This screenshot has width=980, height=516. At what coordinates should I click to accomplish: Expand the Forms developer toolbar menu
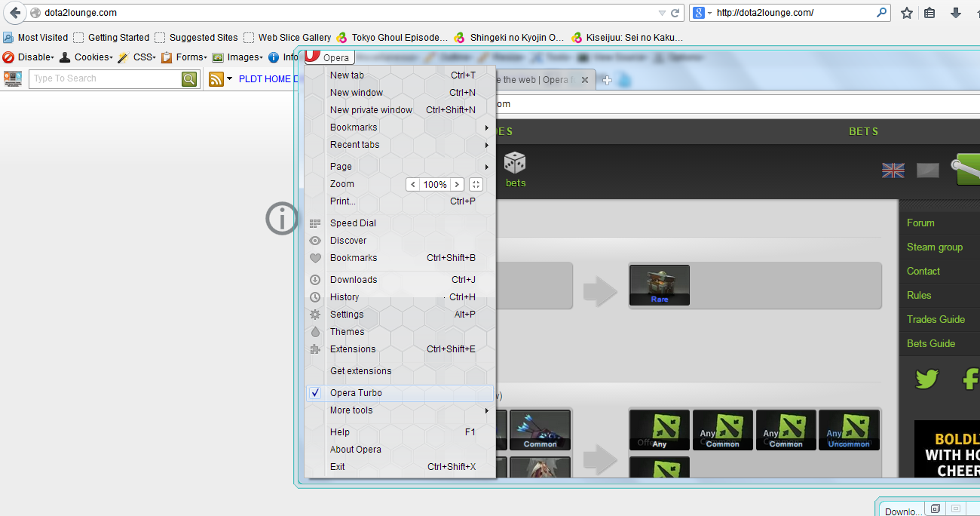pyautogui.click(x=184, y=57)
